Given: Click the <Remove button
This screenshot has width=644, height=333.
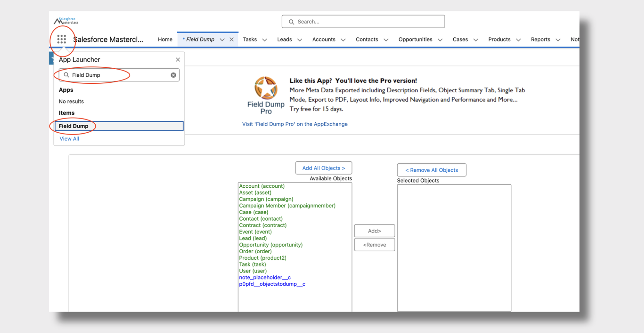Looking at the screenshot, I should tap(374, 245).
